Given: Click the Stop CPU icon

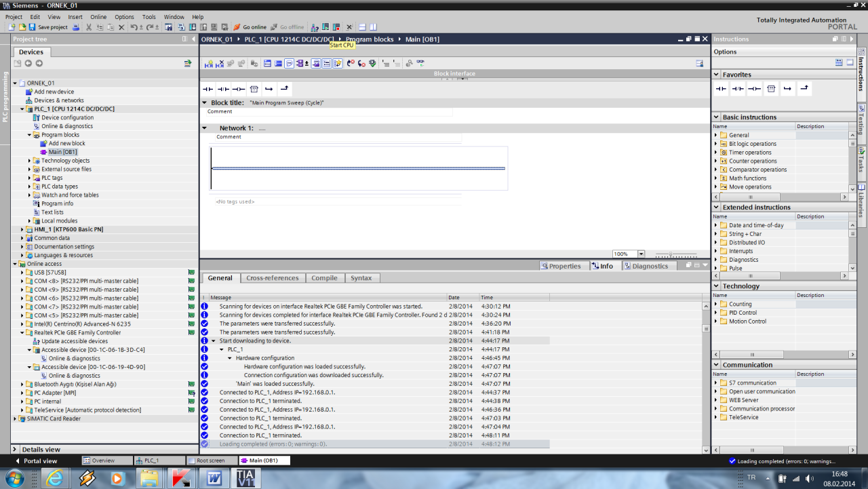Looking at the screenshot, I should click(336, 27).
